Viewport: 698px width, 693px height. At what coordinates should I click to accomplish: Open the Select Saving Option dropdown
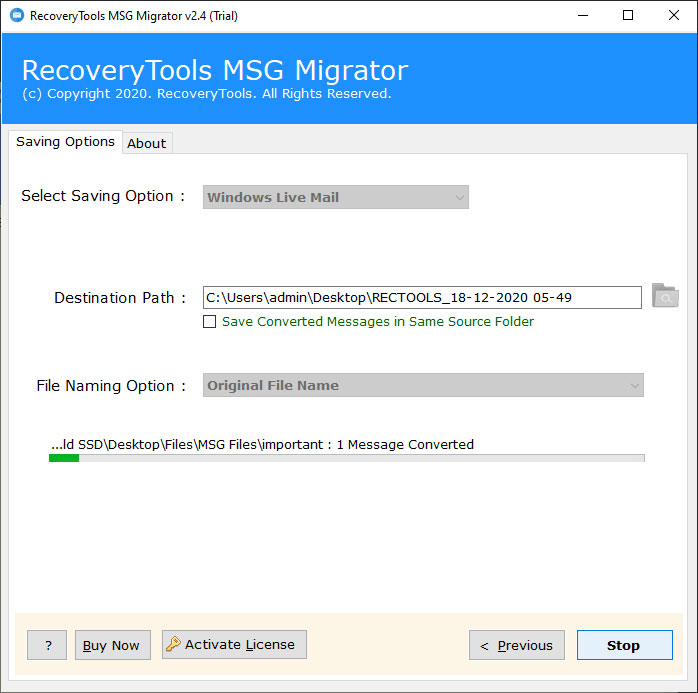tap(336, 197)
